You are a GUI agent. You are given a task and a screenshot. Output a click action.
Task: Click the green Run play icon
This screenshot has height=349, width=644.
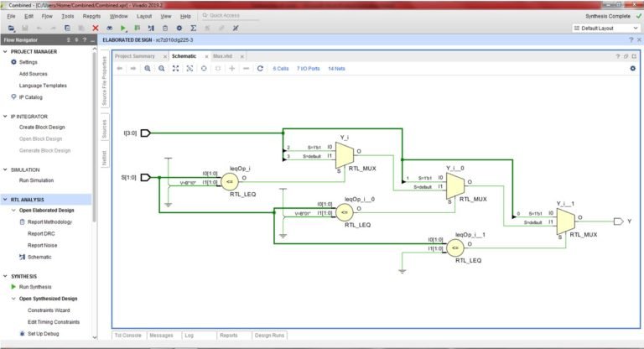click(x=123, y=29)
